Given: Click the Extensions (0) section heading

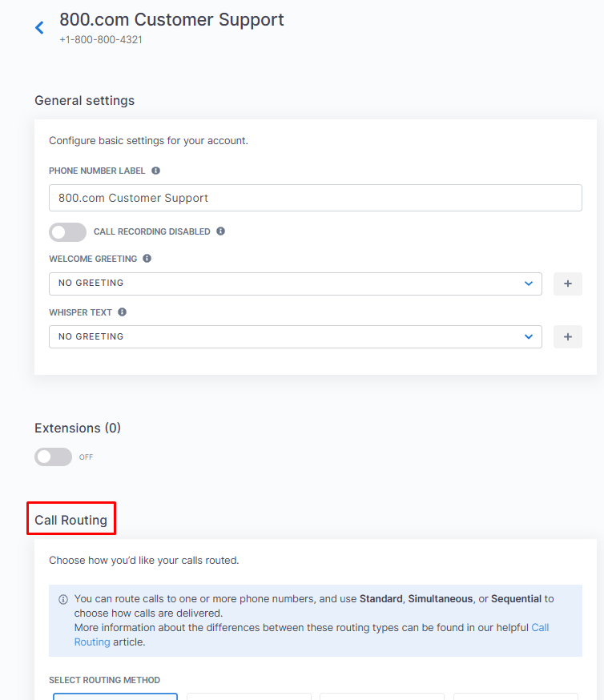Looking at the screenshot, I should coord(78,428).
